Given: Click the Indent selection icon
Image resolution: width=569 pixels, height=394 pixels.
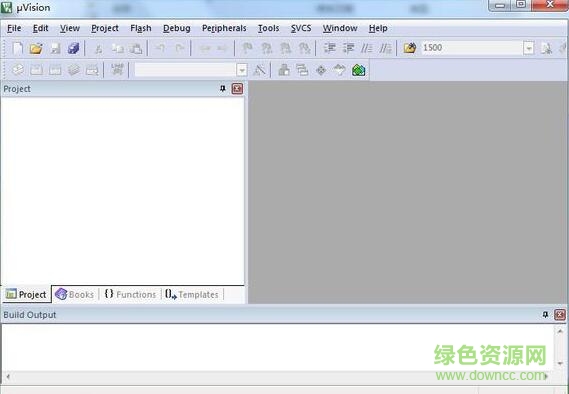Looking at the screenshot, I should pyautogui.click(x=329, y=48).
